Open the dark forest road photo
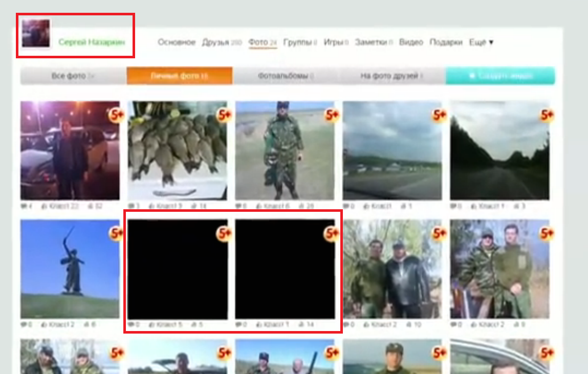Viewport: 588px width, 374px height. pos(500,150)
